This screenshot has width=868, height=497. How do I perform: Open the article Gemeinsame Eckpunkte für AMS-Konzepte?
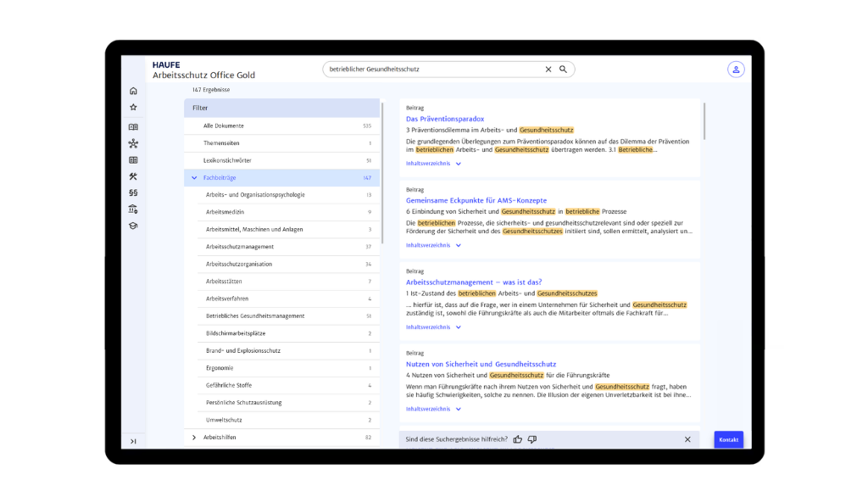(476, 200)
